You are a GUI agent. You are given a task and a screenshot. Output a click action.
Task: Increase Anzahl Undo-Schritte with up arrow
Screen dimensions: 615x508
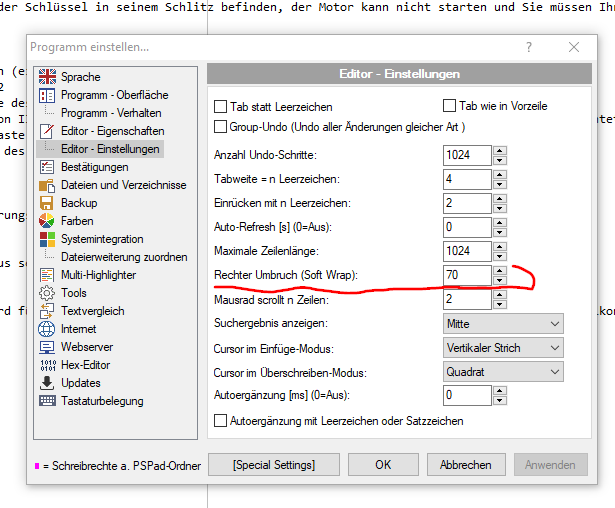click(500, 150)
